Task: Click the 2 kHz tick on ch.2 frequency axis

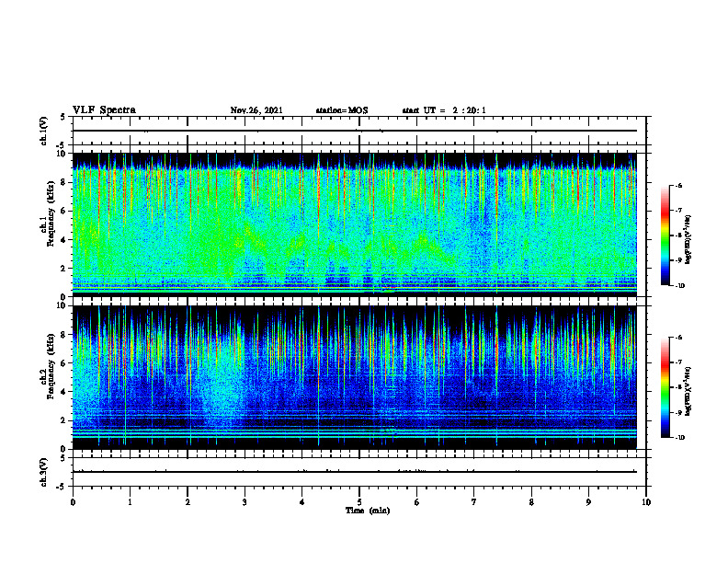Action: click(64, 420)
